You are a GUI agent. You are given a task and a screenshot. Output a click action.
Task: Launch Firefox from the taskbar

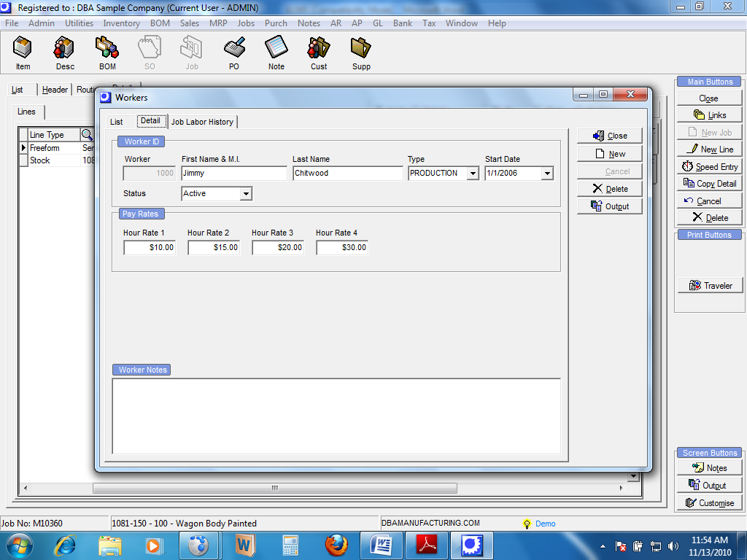coord(336,545)
